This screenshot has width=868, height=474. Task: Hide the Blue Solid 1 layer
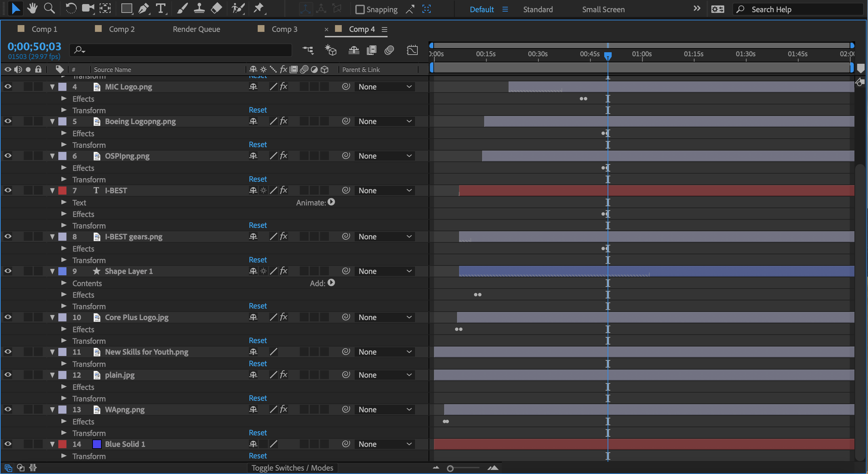point(8,444)
